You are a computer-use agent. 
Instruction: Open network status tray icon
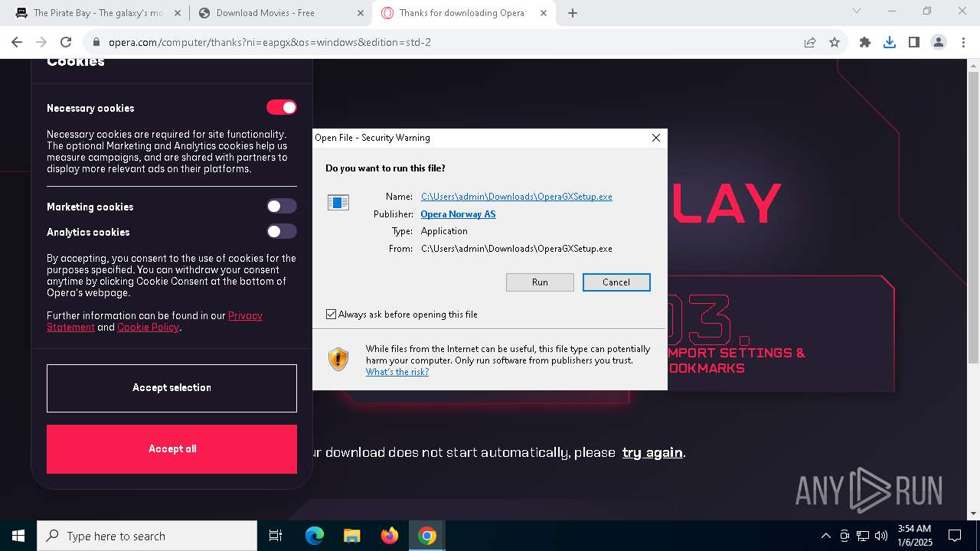(x=863, y=536)
